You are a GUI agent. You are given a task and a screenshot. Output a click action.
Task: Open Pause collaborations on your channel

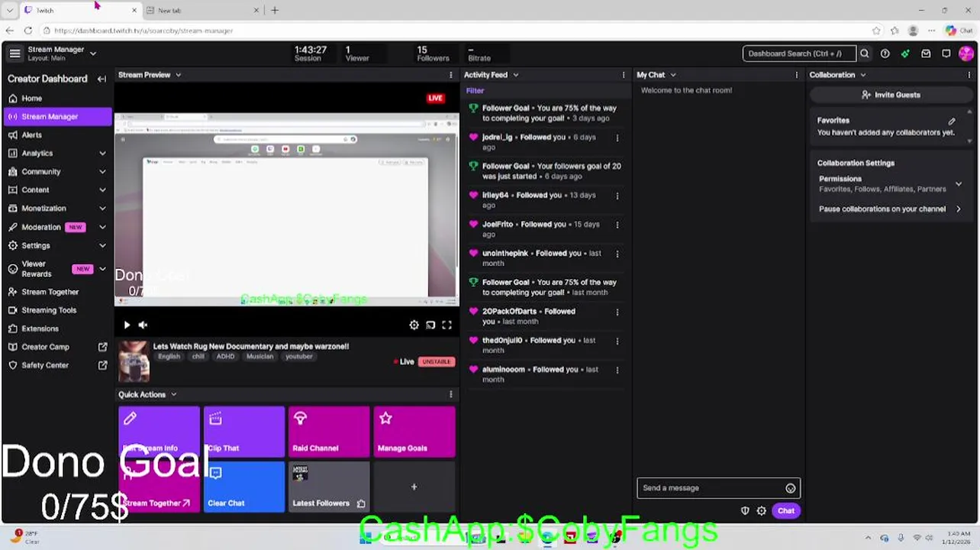pos(890,209)
